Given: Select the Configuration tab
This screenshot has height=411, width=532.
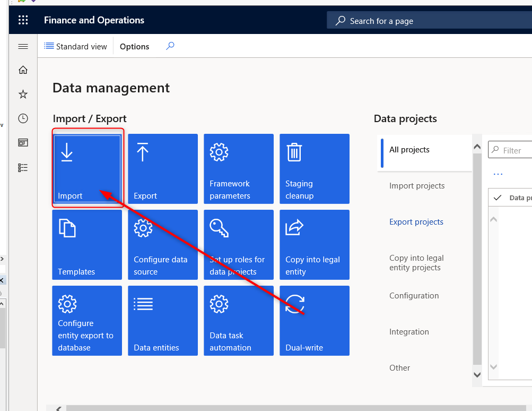Looking at the screenshot, I should point(414,296).
